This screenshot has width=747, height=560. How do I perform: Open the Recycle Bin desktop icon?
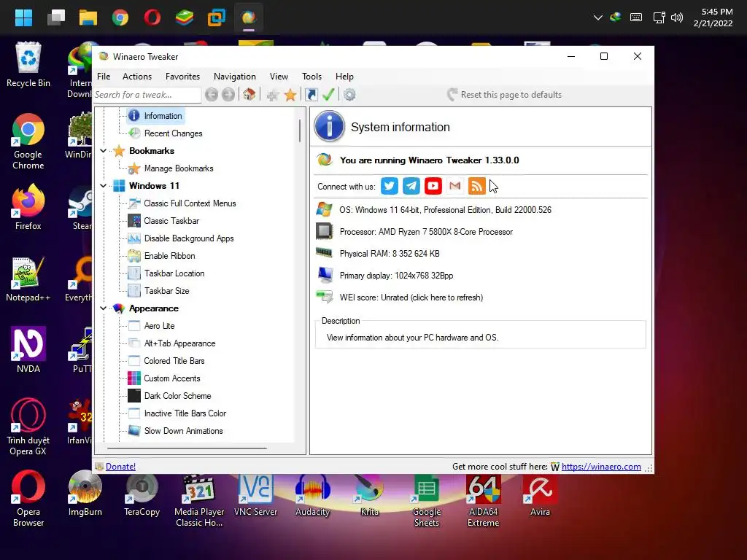pos(28,65)
